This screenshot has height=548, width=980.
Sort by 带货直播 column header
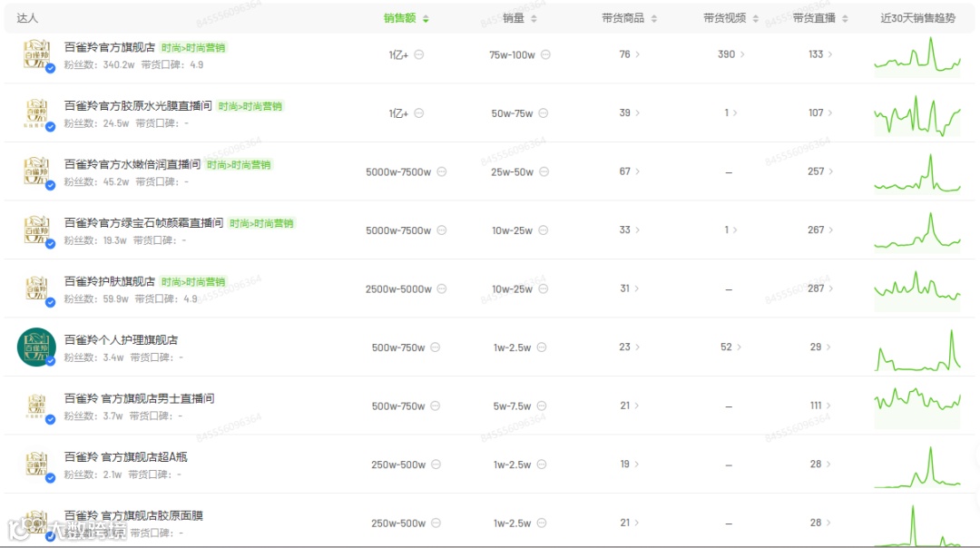click(820, 18)
